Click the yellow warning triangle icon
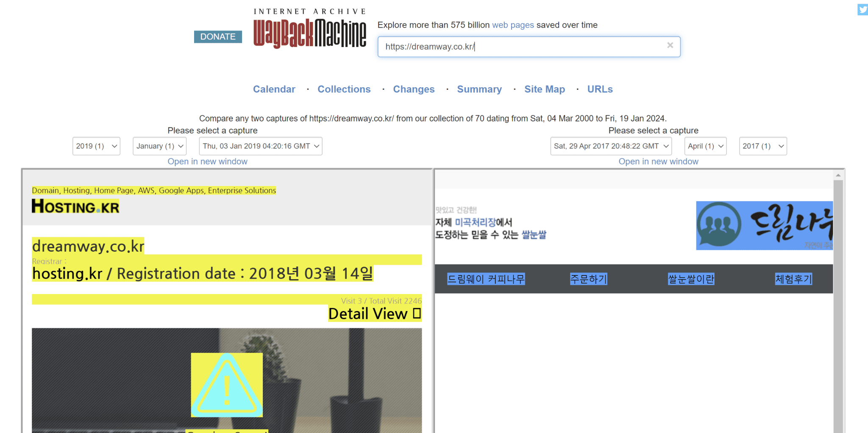This screenshot has height=433, width=868. tap(227, 385)
